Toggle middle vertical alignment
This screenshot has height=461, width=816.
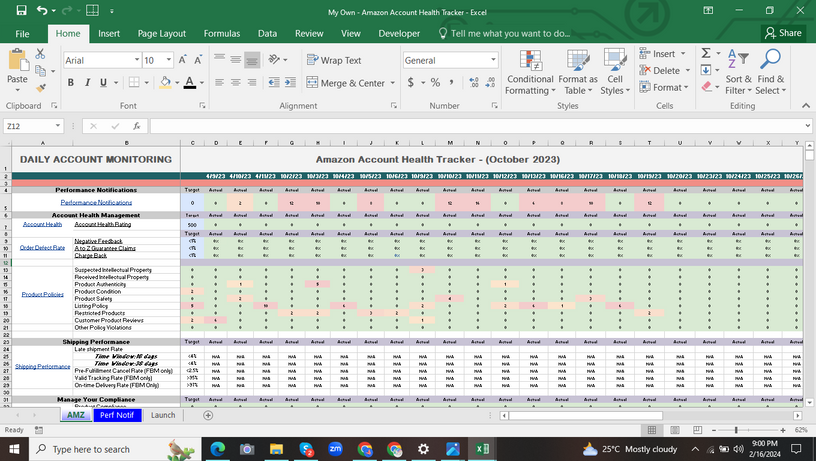236,60
